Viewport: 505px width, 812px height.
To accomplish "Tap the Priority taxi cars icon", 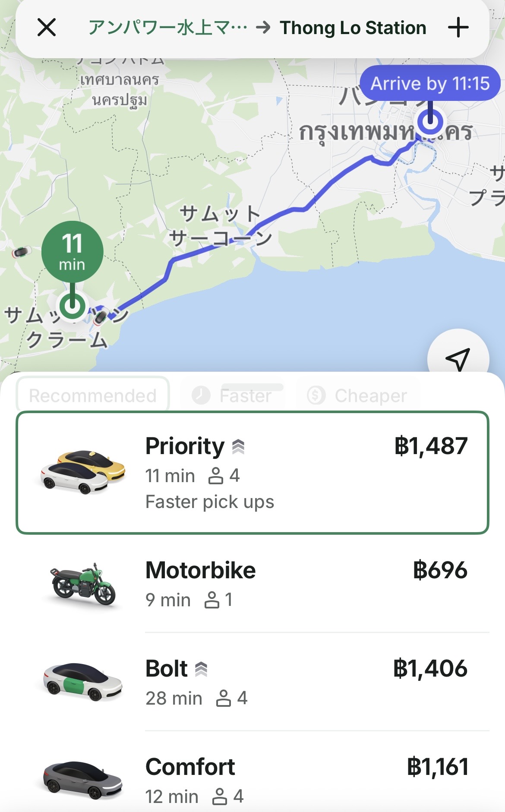I will click(x=83, y=472).
